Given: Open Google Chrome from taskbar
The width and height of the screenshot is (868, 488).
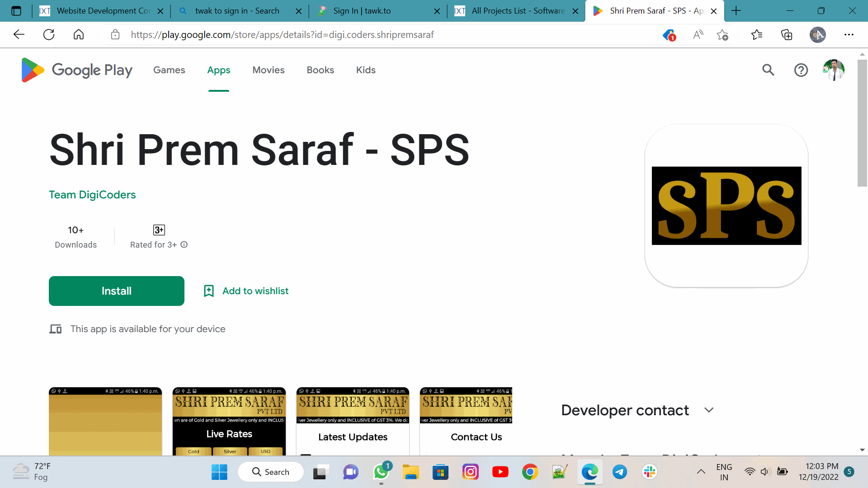Looking at the screenshot, I should 530,472.
